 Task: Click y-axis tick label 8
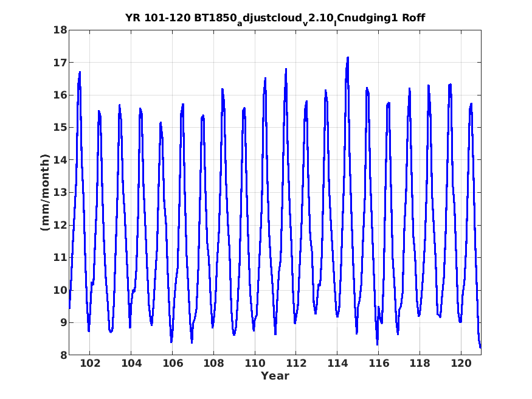pos(64,355)
